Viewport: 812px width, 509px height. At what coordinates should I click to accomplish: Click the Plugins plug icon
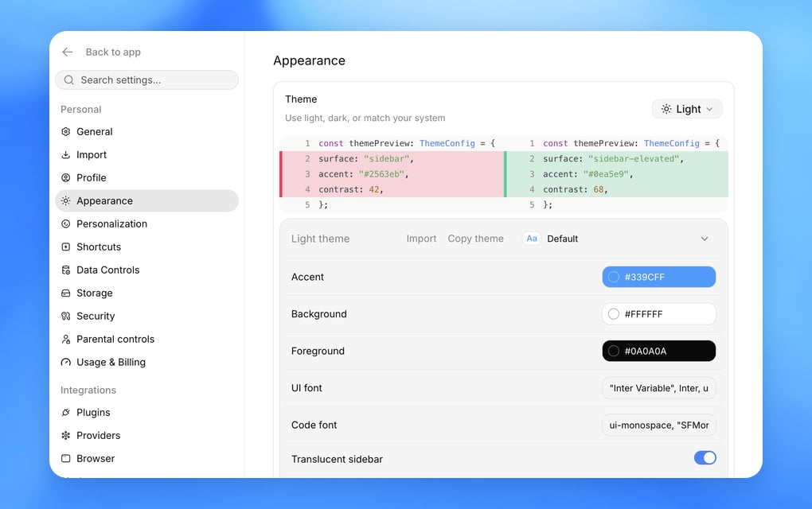click(x=66, y=412)
